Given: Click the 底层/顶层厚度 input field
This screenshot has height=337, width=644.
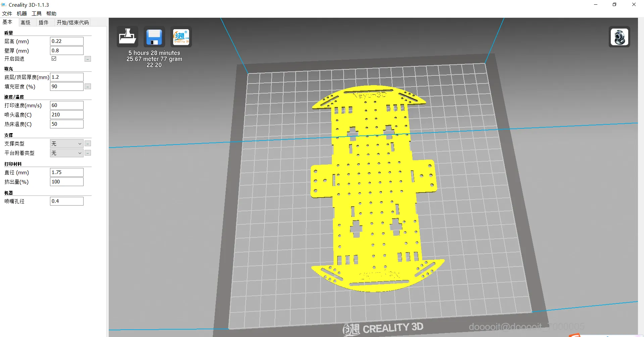Looking at the screenshot, I should tap(66, 77).
